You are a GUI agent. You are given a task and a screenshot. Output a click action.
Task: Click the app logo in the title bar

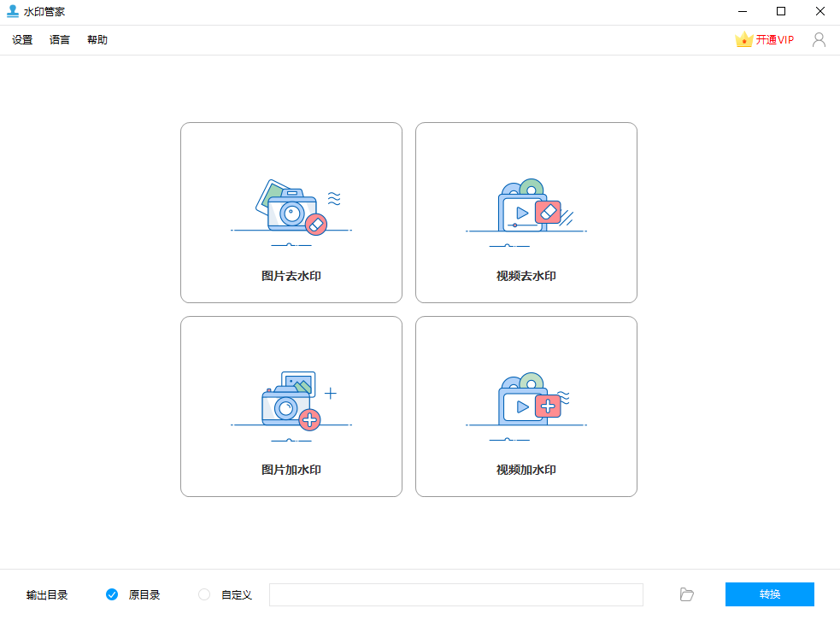[x=11, y=11]
